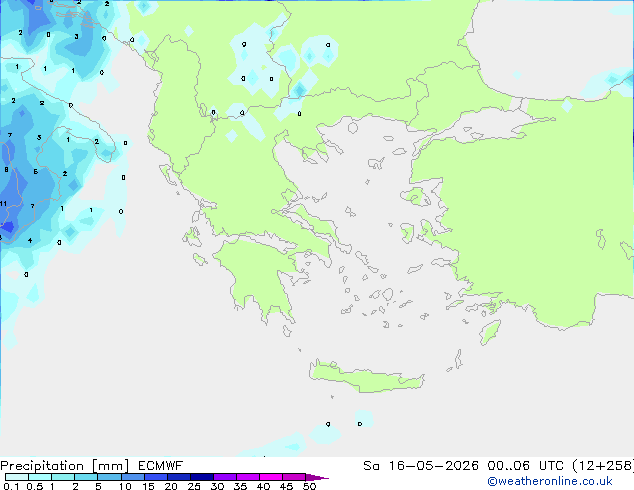634x490 pixels.
Task: Select the '00..06 UTC' time range text
Action: click(525, 466)
